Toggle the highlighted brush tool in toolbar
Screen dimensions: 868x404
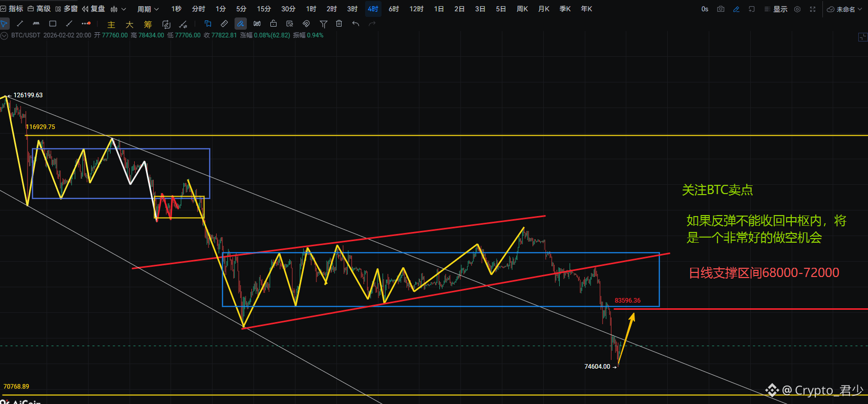coord(240,24)
